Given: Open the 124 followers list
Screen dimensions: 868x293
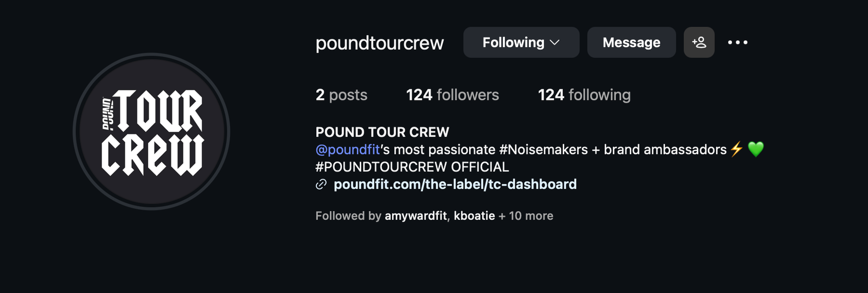Looking at the screenshot, I should 452,95.
